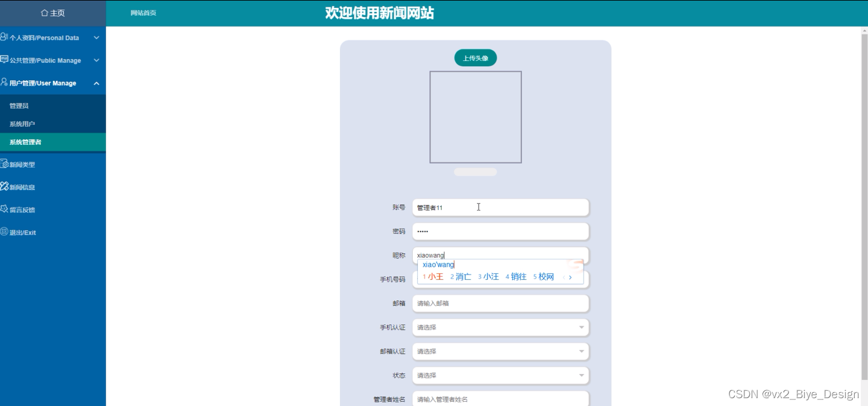868x406 pixels.
Task: Show next IME candidate page arrow
Action: point(570,277)
